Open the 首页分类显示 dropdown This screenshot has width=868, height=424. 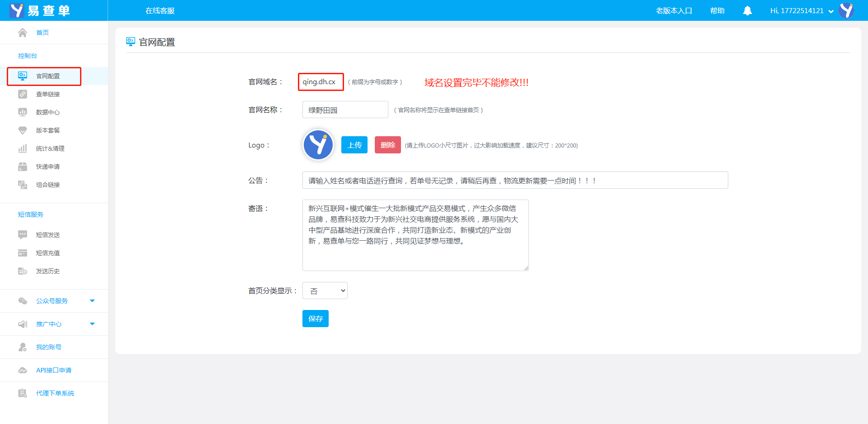click(x=325, y=291)
